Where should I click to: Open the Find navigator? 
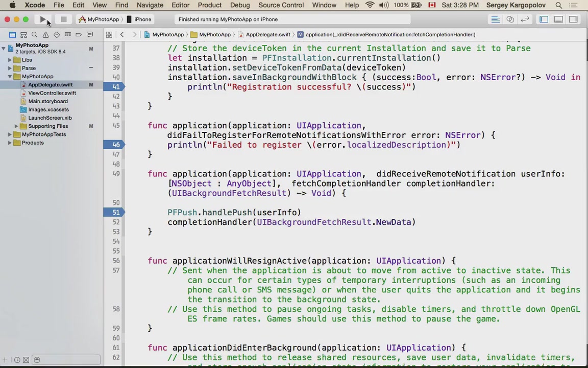click(35, 35)
